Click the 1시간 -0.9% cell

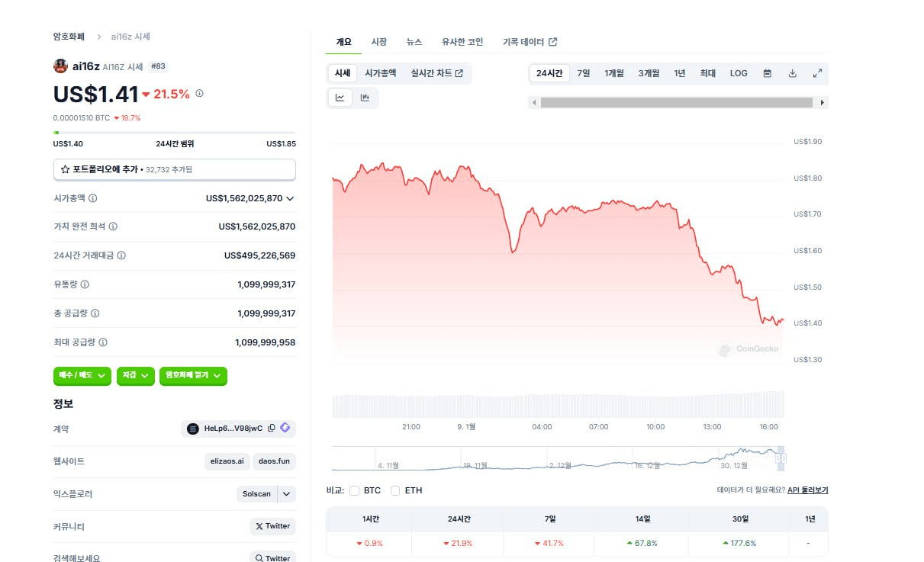[369, 543]
